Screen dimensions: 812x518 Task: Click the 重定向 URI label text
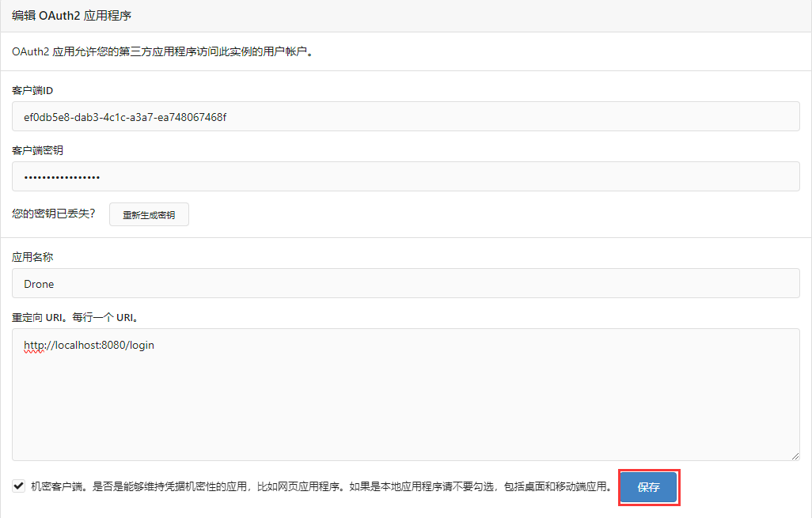[x=75, y=317]
